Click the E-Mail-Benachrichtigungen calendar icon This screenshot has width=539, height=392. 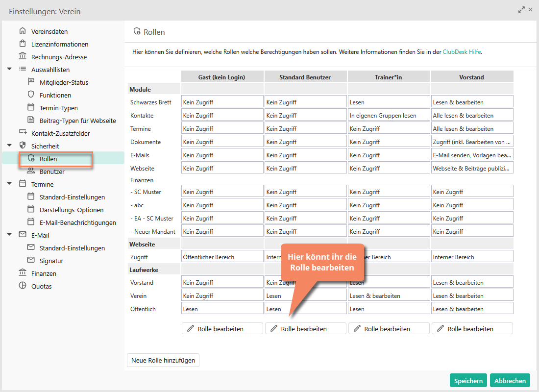[31, 222]
